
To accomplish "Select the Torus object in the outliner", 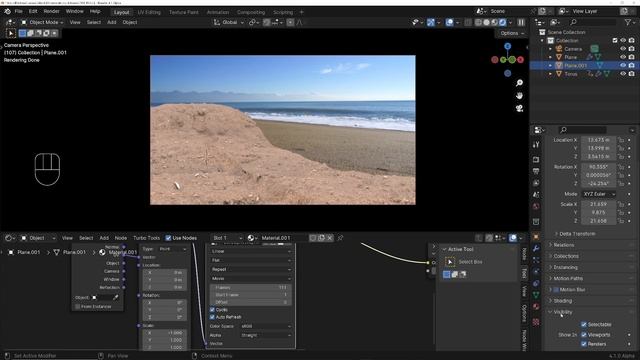I will tap(571, 74).
